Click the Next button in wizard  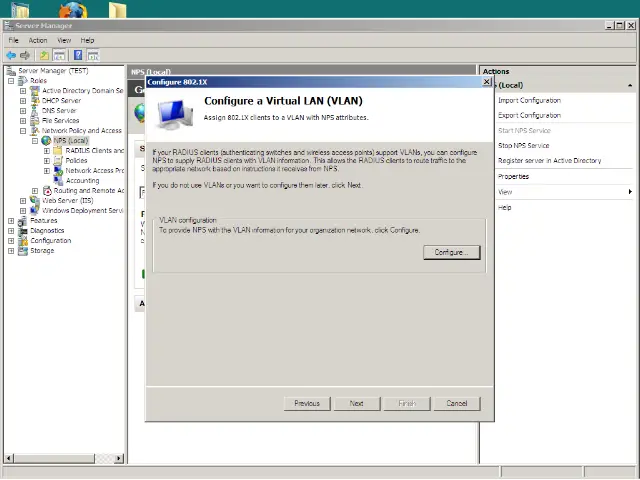tap(357, 403)
